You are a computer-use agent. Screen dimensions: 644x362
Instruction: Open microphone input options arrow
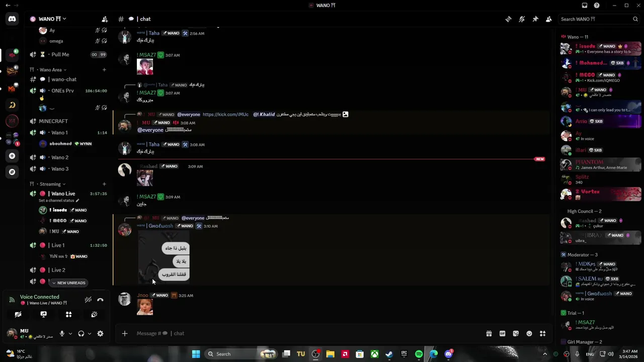click(x=70, y=333)
